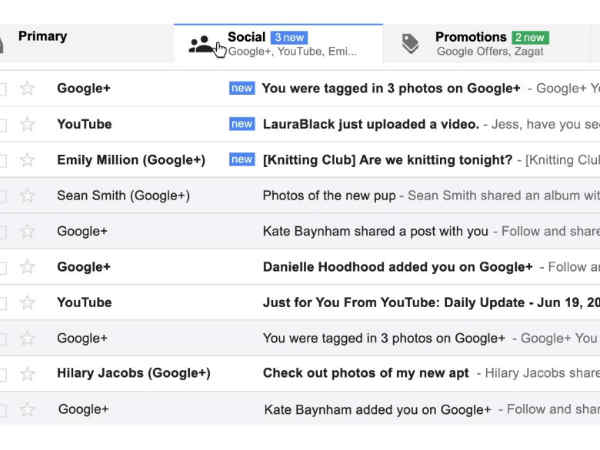Check the box for 'Kate Baynham added you' email
Image resolution: width=600 pixels, height=450 pixels.
(3, 410)
